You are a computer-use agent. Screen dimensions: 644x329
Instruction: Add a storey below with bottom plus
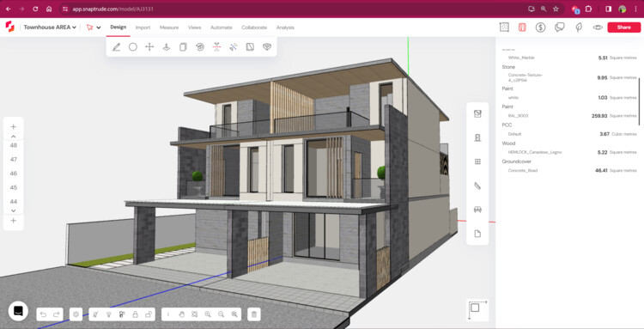pos(13,221)
